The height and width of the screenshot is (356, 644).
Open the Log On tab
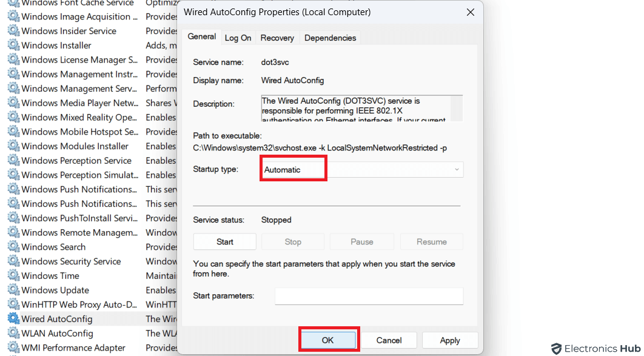(238, 38)
